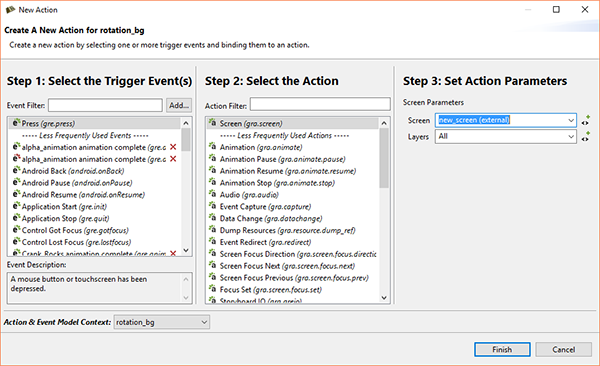Click the Application Stop event icon
This screenshot has width=600, height=366.
point(16,218)
